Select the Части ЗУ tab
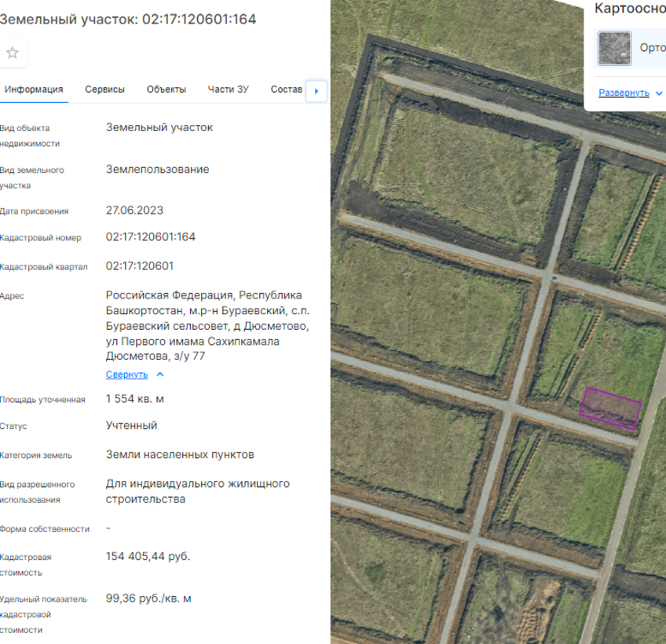Viewport: 666px width, 644px height. pos(228,90)
